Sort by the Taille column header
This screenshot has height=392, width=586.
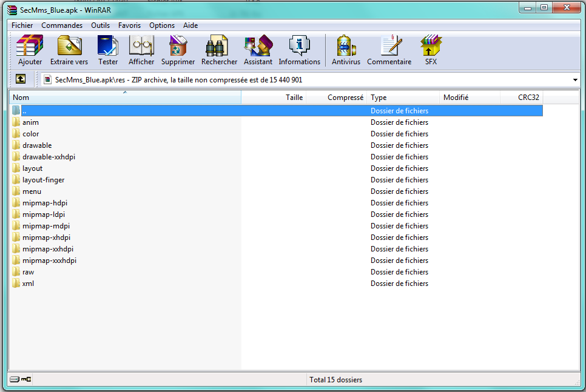pos(274,98)
